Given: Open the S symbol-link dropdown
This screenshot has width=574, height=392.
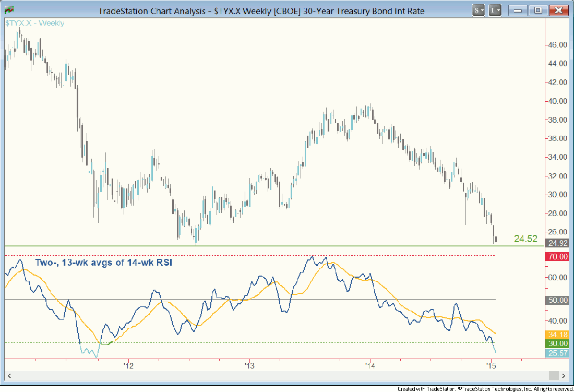Looking at the screenshot, I should click(x=479, y=10).
